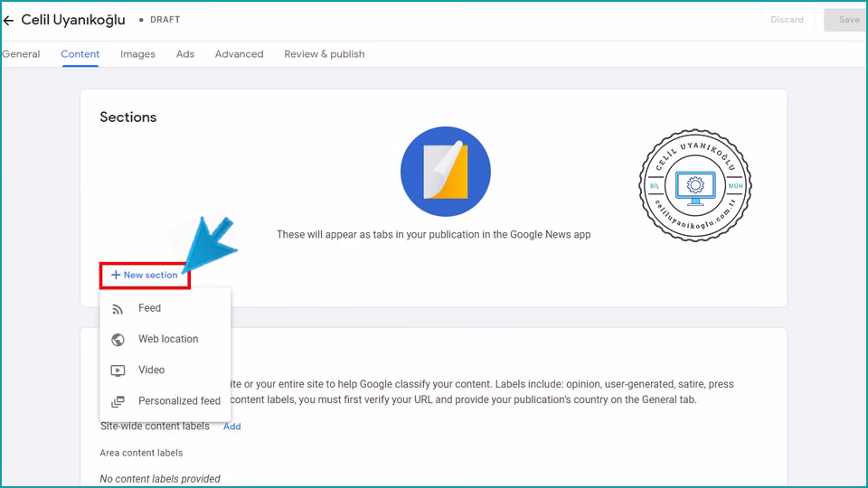Image resolution: width=868 pixels, height=488 pixels.
Task: Click the globe icon for Web location
Action: (118, 340)
